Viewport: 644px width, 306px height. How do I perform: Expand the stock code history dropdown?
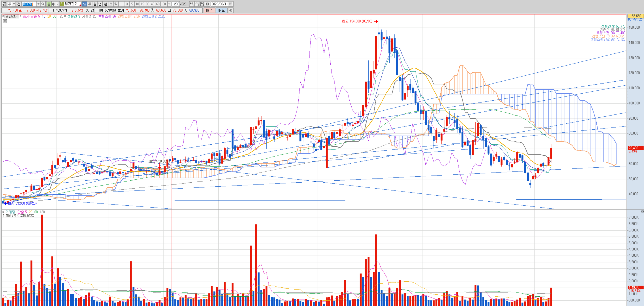38,4
